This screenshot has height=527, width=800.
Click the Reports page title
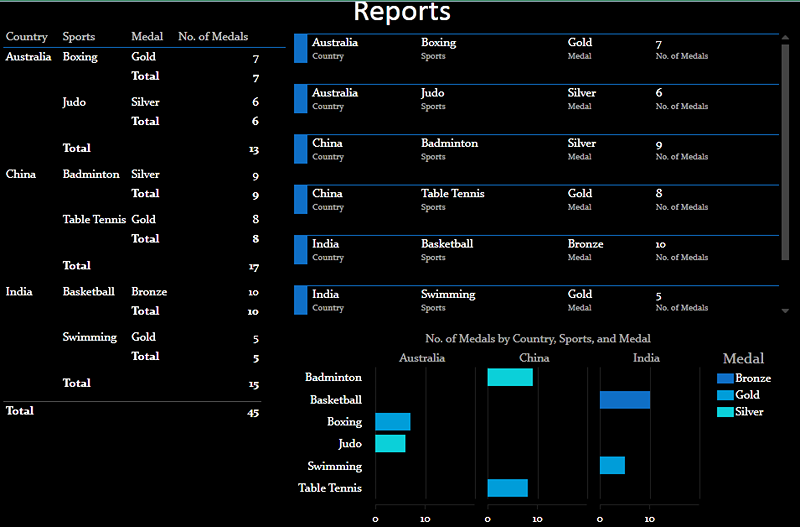coord(402,11)
